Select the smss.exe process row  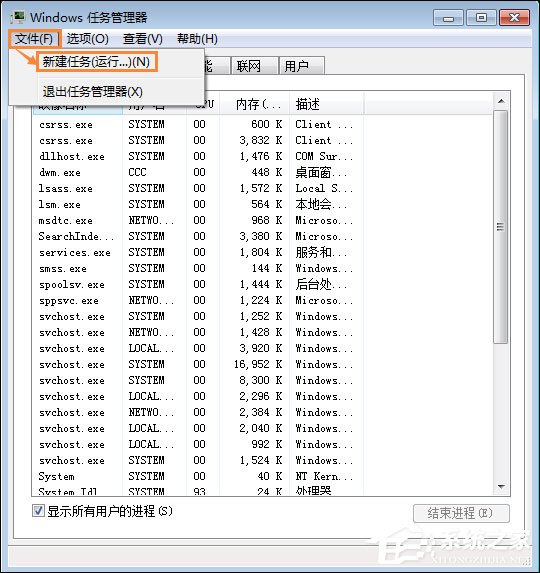[x=197, y=269]
